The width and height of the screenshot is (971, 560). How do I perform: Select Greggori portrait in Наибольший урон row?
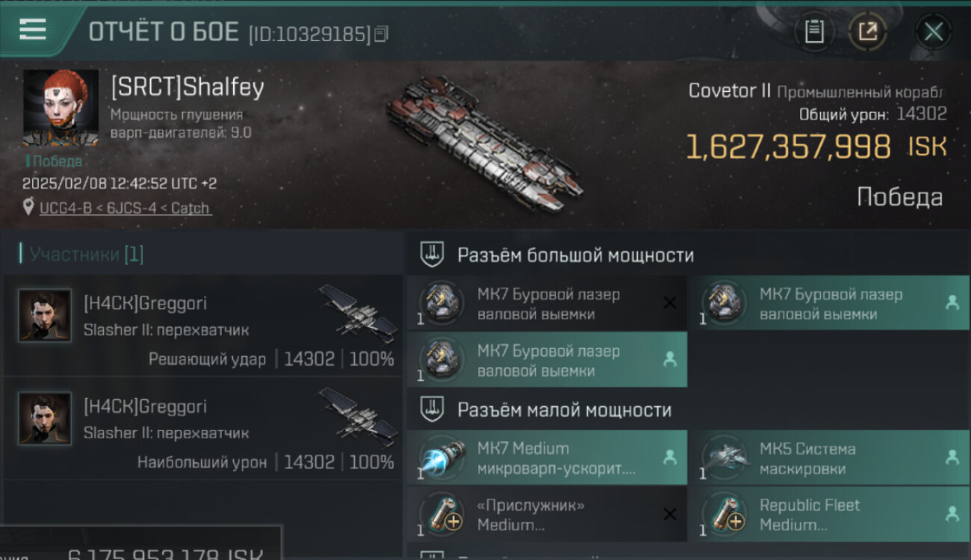pos(45,419)
